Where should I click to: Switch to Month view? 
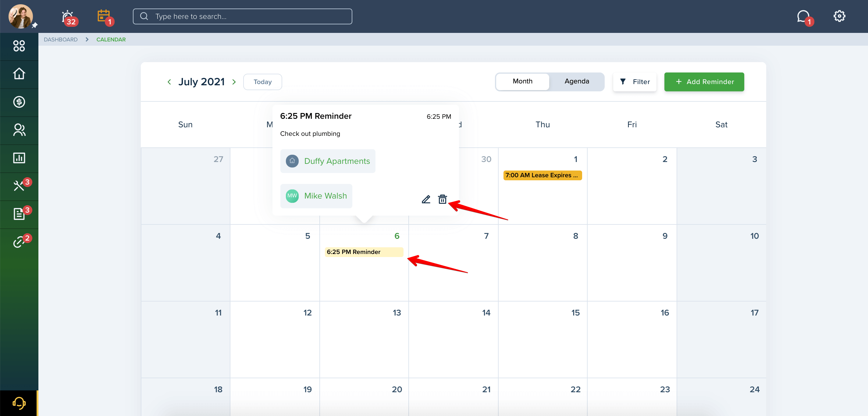[x=522, y=81]
